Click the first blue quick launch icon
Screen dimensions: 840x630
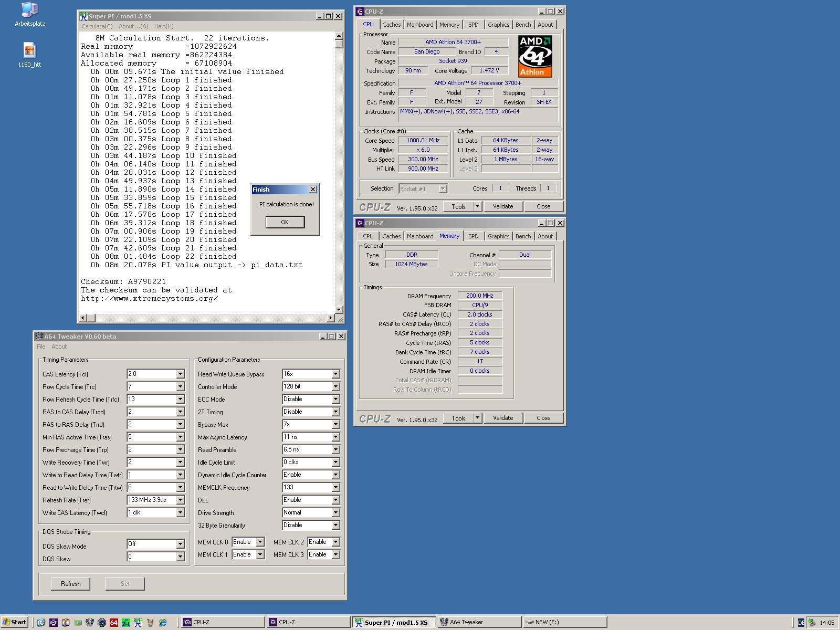point(41,622)
